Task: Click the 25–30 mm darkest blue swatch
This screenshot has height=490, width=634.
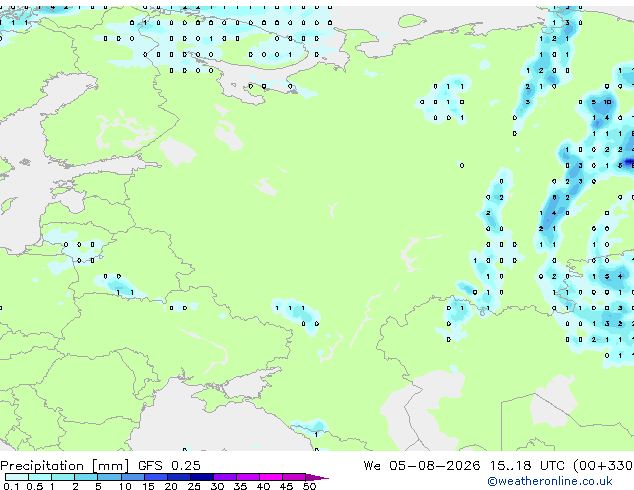Action: click(202, 477)
